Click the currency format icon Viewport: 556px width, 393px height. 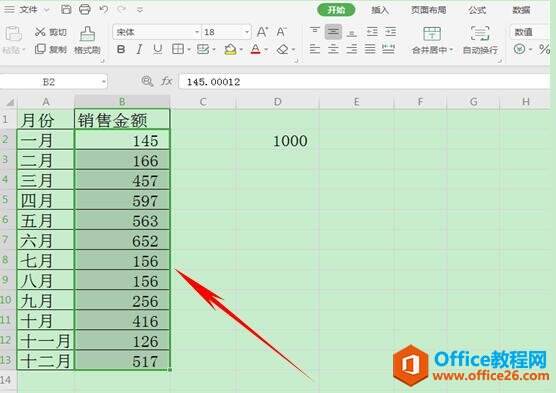click(519, 49)
